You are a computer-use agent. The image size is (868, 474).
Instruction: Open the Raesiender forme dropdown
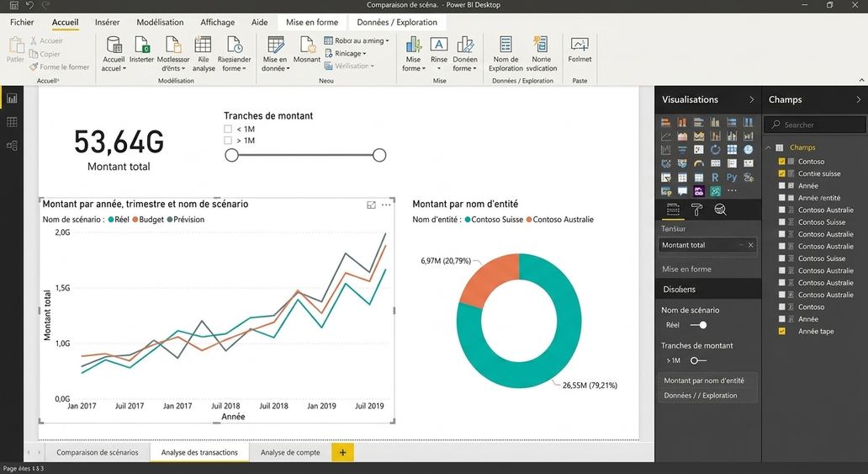[234, 54]
